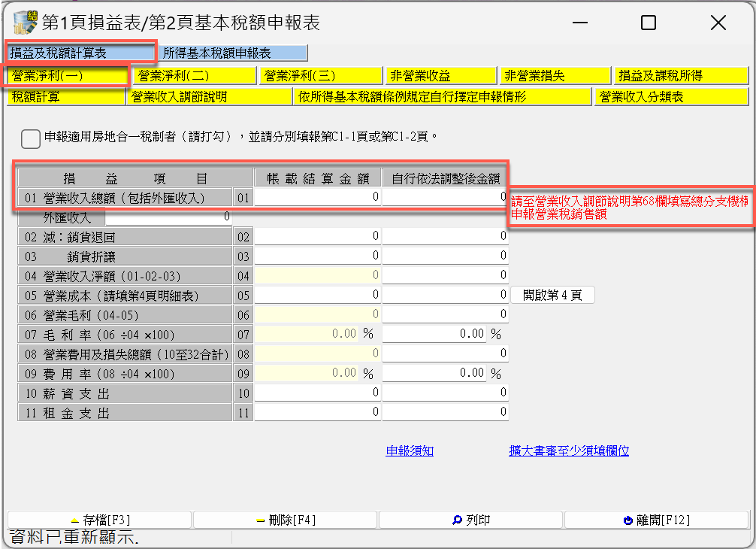Image resolution: width=756 pixels, height=549 pixels.
Task: Open the 申報須知 link
Action: (x=410, y=450)
